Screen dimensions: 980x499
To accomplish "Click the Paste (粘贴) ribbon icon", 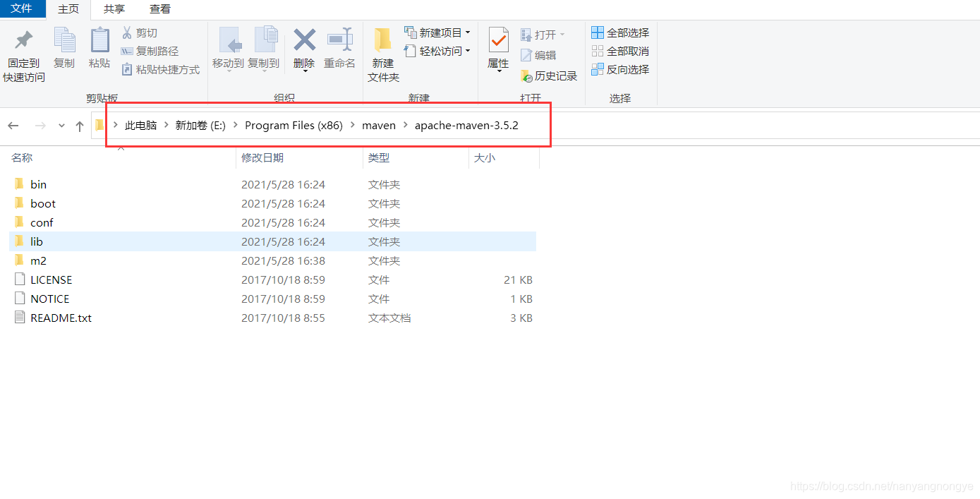I will pos(99,40).
